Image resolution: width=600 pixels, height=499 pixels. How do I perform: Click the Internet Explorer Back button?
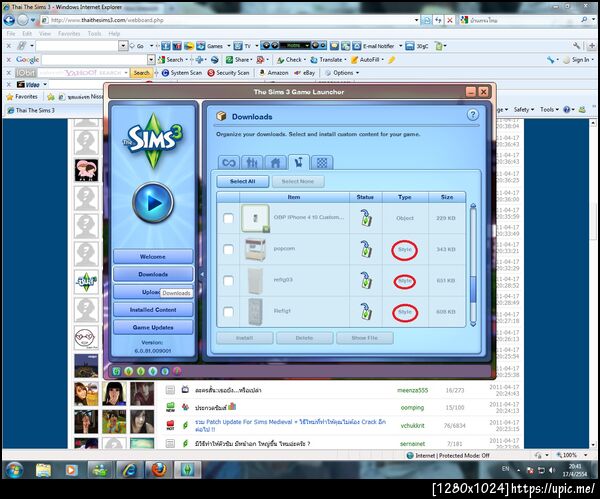pyautogui.click(x=9, y=20)
